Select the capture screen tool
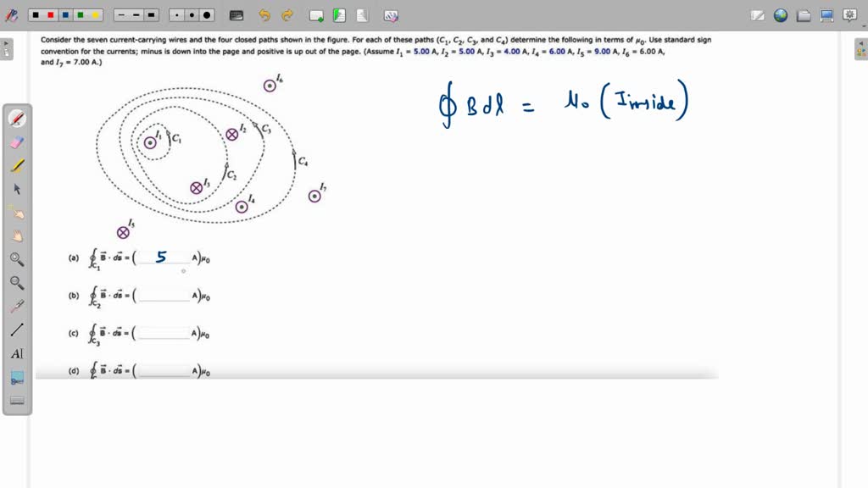The width and height of the screenshot is (868, 488). [17, 377]
